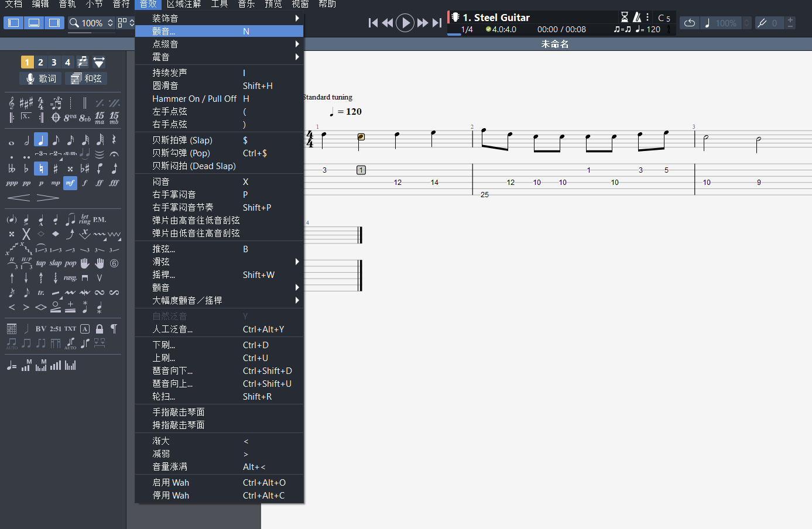
Task: Insert a fermata symbol
Action: 115,155
